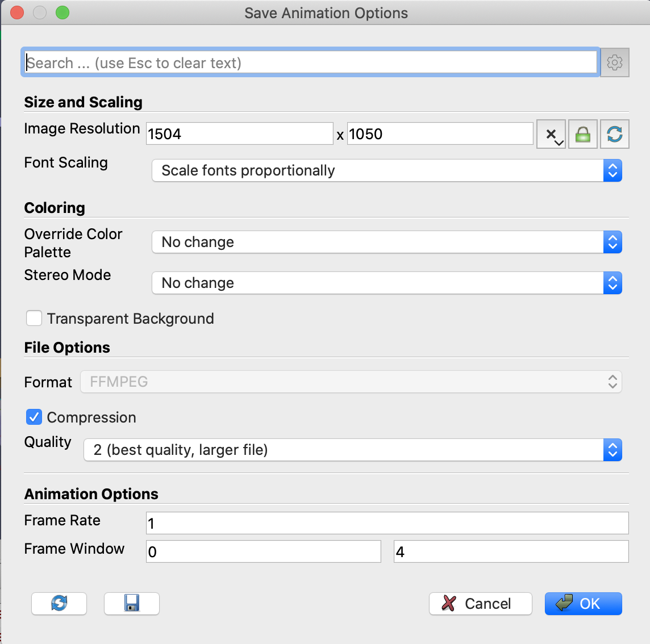
Task: Confirm with the OK button
Action: [583, 603]
